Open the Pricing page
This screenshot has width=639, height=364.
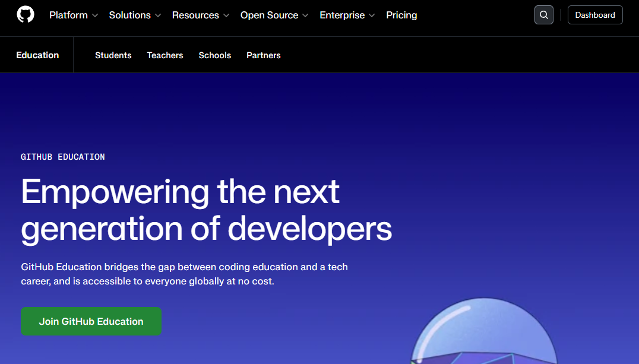[x=401, y=15]
